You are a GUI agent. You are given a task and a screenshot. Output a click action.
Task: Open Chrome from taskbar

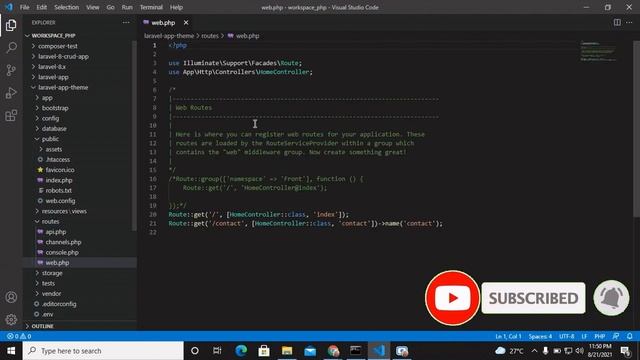(333, 351)
